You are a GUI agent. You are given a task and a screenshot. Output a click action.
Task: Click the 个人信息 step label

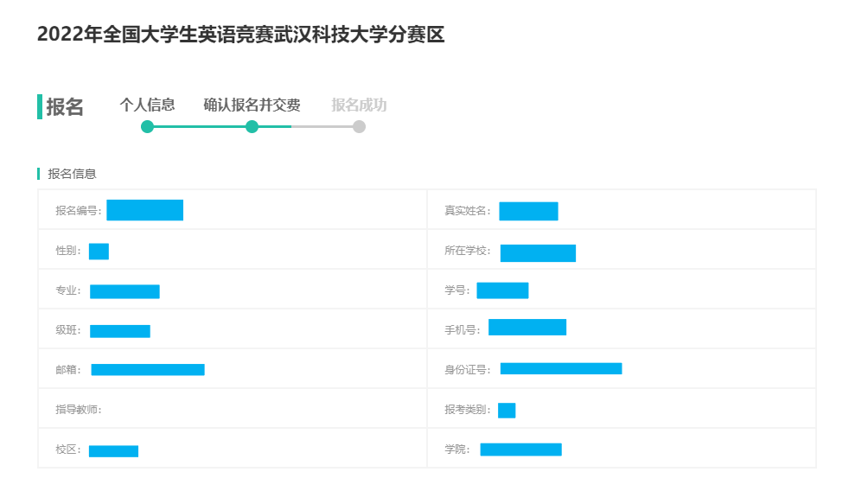[147, 105]
